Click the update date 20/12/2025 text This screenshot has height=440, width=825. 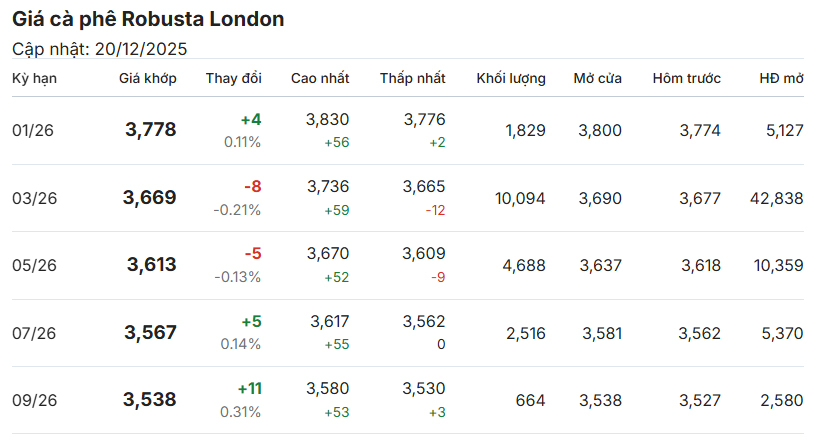coord(139,49)
